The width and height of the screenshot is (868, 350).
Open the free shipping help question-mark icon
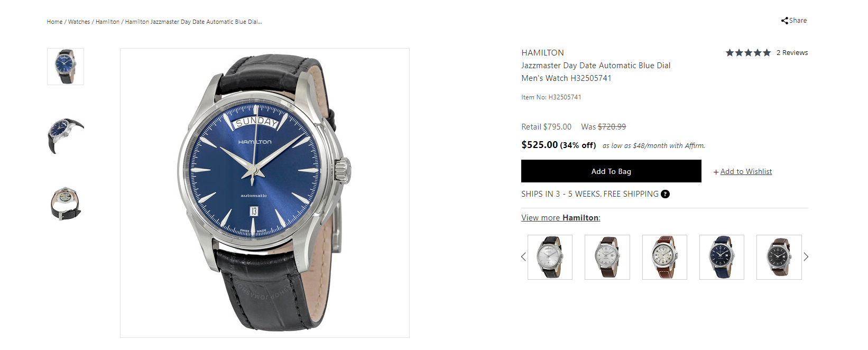(x=665, y=194)
